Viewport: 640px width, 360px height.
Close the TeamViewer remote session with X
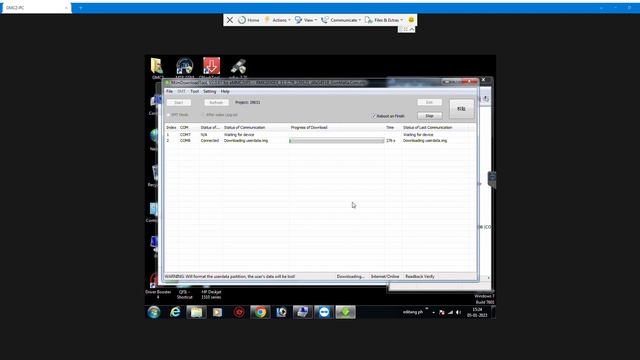230,20
